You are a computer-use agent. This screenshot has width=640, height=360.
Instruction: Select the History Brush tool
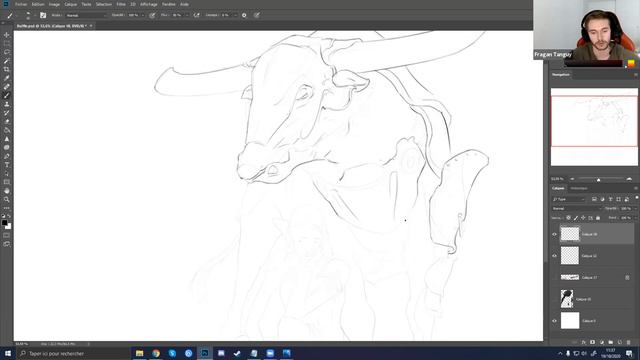(x=7, y=113)
